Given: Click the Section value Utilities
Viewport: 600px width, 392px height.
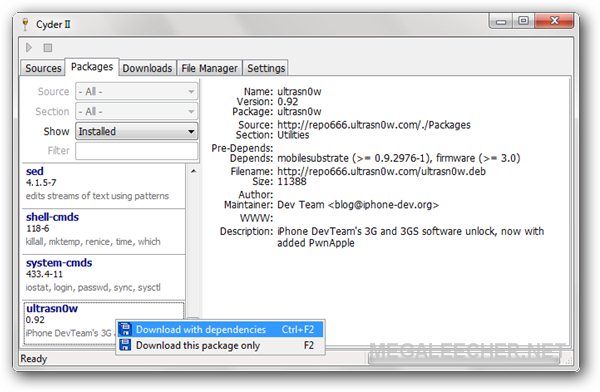Looking at the screenshot, I should pyautogui.click(x=293, y=135).
